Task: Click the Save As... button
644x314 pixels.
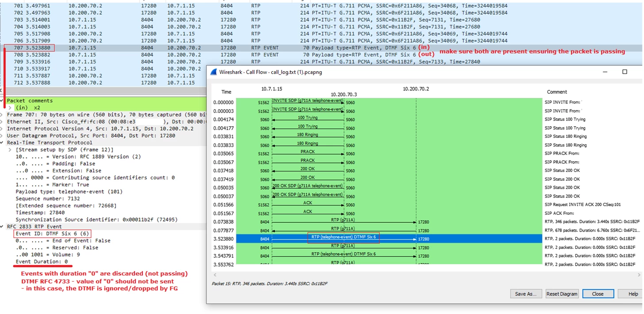Action: (526, 294)
